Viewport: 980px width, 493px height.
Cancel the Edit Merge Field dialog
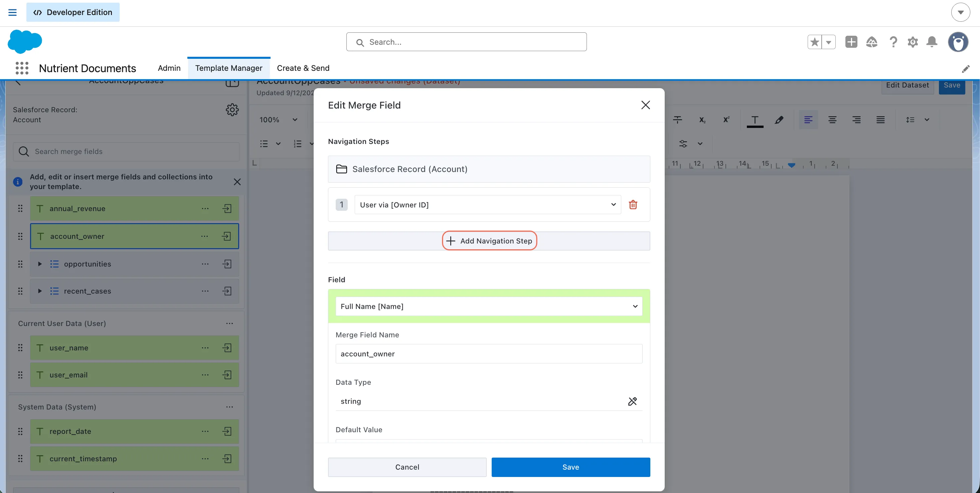(x=407, y=467)
